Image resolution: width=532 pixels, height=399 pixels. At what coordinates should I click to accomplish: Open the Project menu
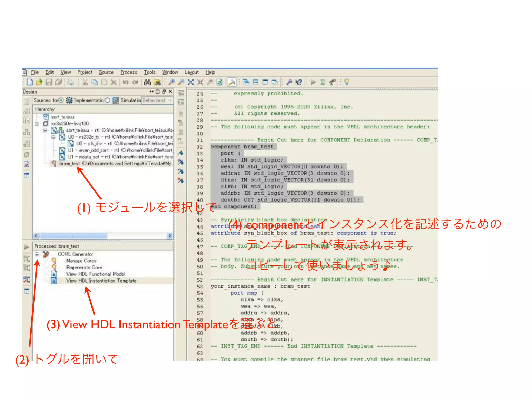pos(85,72)
